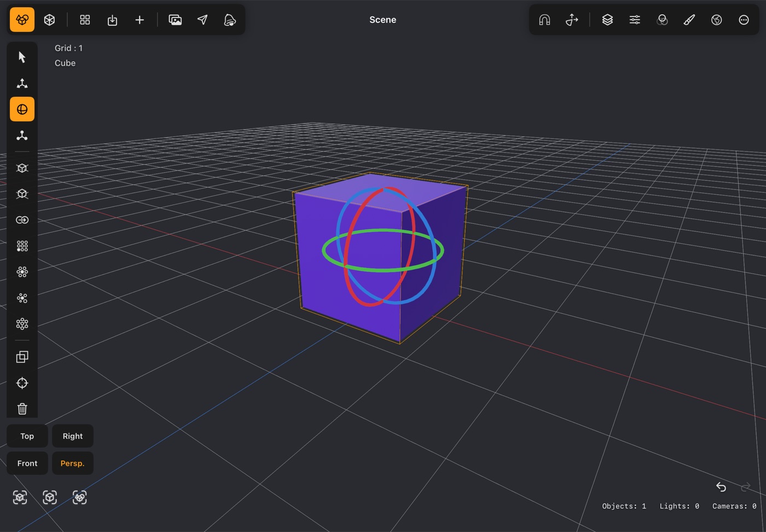Undo the last action
This screenshot has width=766, height=532.
point(721,487)
